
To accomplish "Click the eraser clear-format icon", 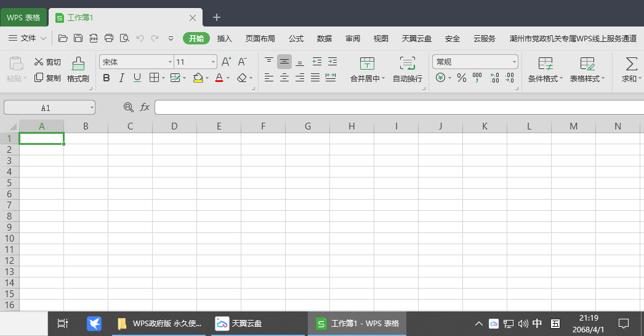I will pos(242,78).
